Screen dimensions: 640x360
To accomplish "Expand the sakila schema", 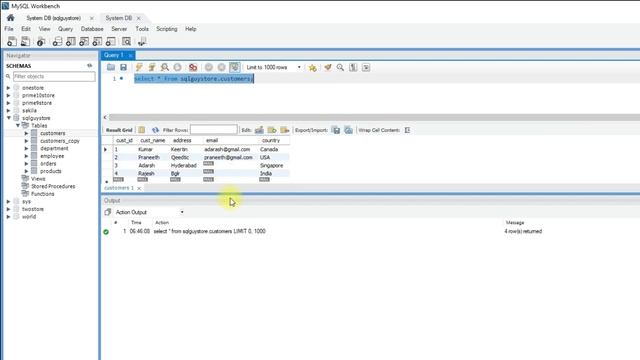I will tap(8, 111).
